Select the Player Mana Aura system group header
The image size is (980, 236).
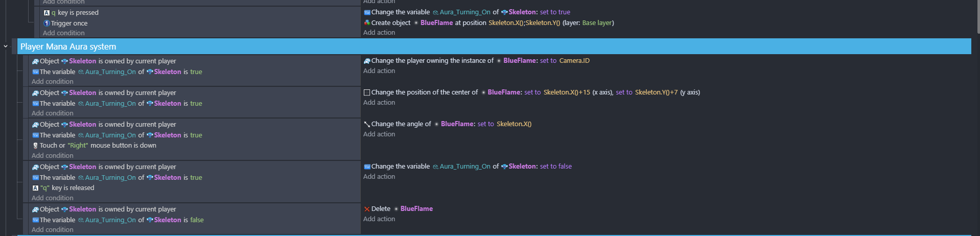[494, 46]
